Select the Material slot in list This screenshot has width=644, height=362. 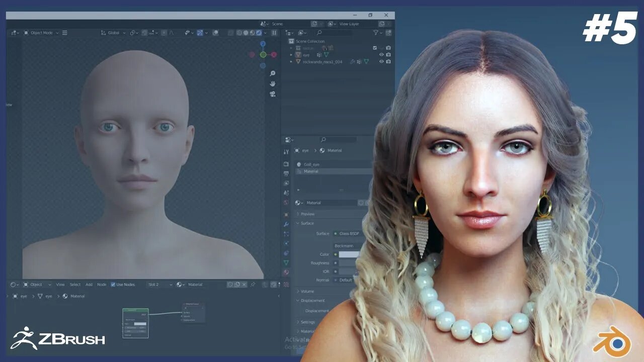click(x=334, y=171)
